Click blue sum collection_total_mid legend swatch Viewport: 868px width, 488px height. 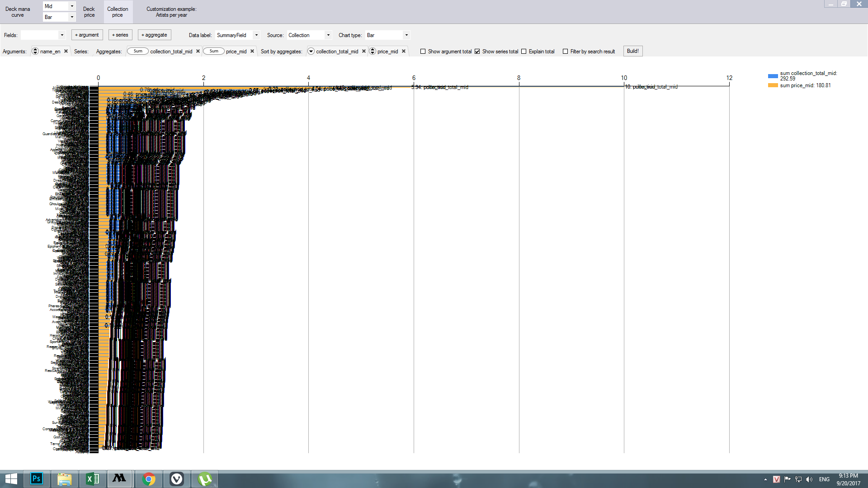[773, 76]
